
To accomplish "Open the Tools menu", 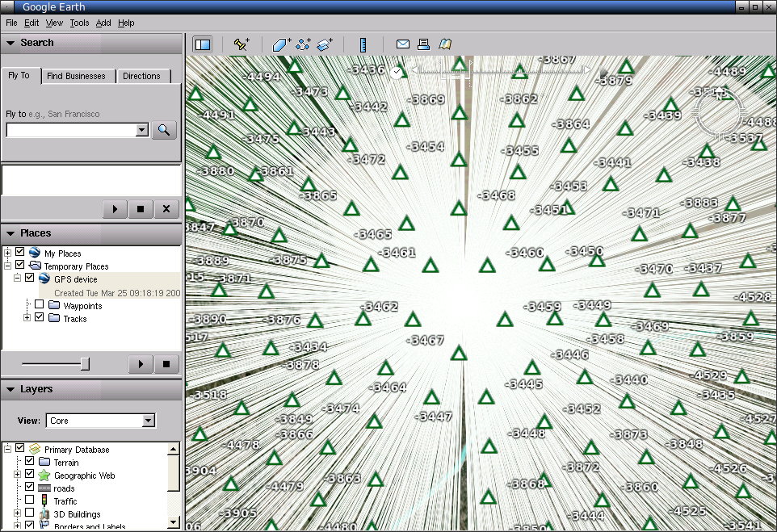I will pos(79,23).
